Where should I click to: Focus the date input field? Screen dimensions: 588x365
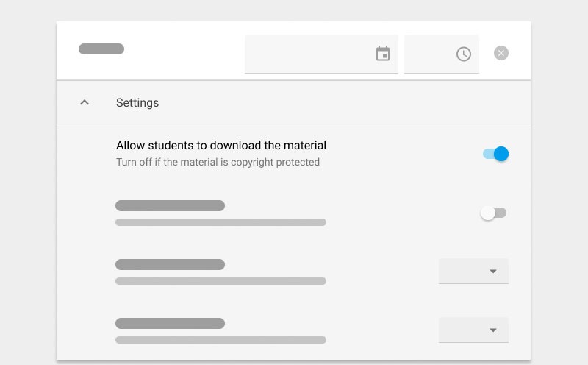tap(321, 54)
